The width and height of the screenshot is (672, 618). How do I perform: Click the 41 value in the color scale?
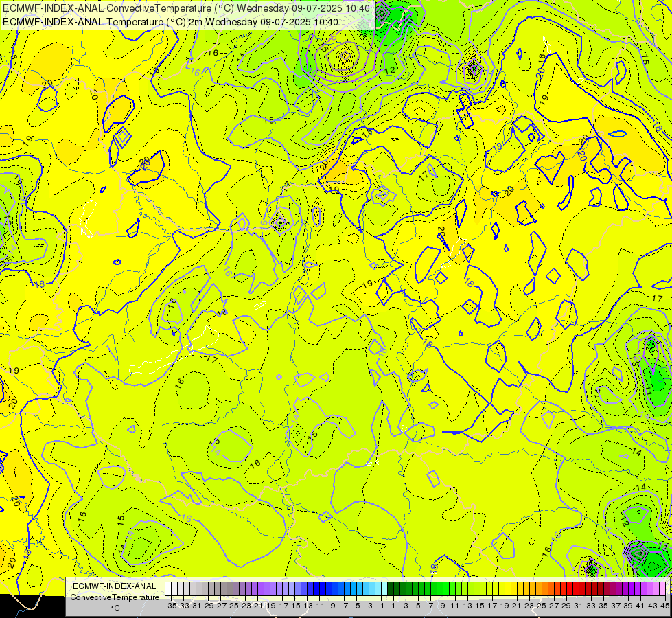[x=640, y=606]
